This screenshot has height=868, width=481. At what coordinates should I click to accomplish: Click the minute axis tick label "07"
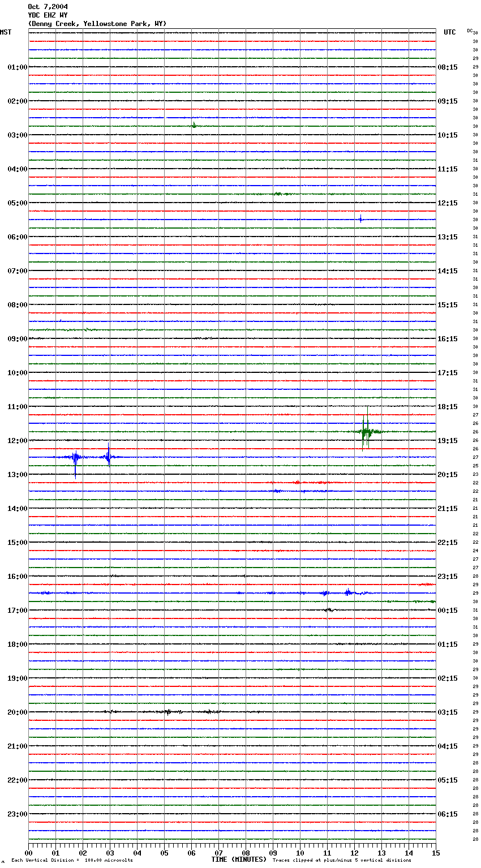[218, 853]
